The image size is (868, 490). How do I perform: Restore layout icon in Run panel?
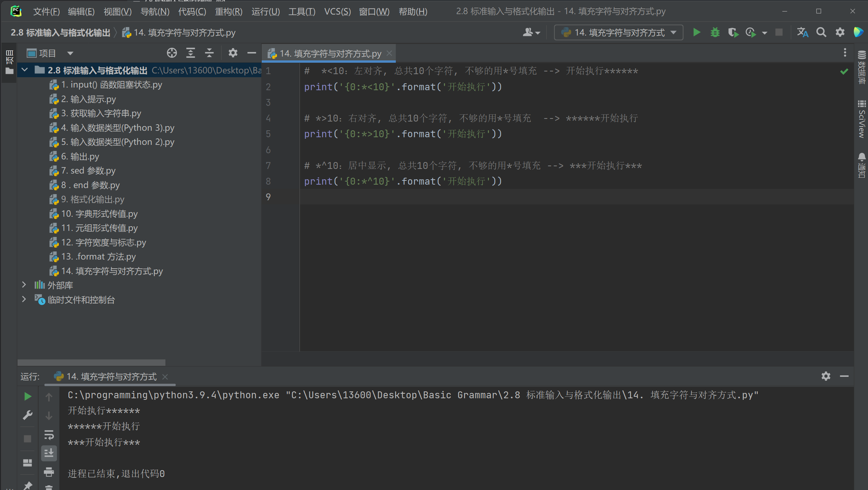[x=28, y=463]
